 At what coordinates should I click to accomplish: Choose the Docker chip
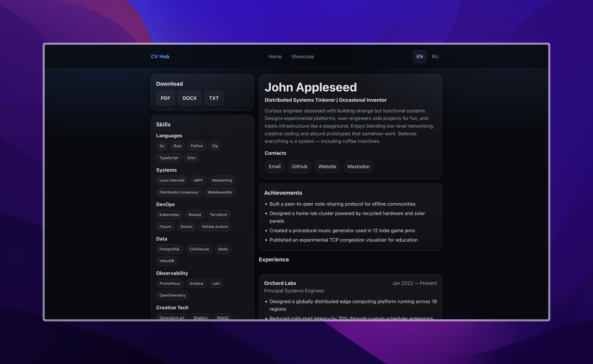point(186,227)
